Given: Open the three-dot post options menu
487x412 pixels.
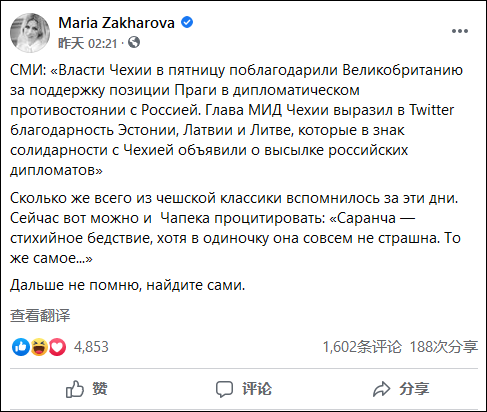Looking at the screenshot, I should point(460,31).
